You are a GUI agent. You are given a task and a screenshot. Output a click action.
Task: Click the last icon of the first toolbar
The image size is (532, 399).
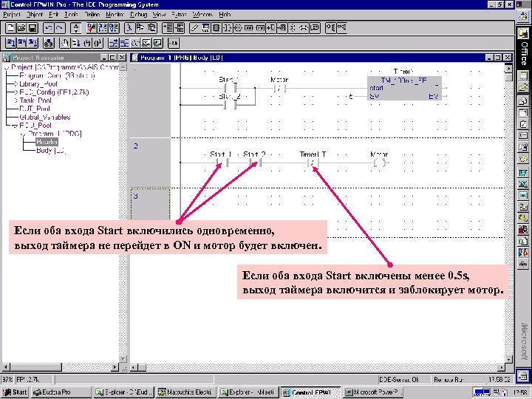(x=342, y=28)
